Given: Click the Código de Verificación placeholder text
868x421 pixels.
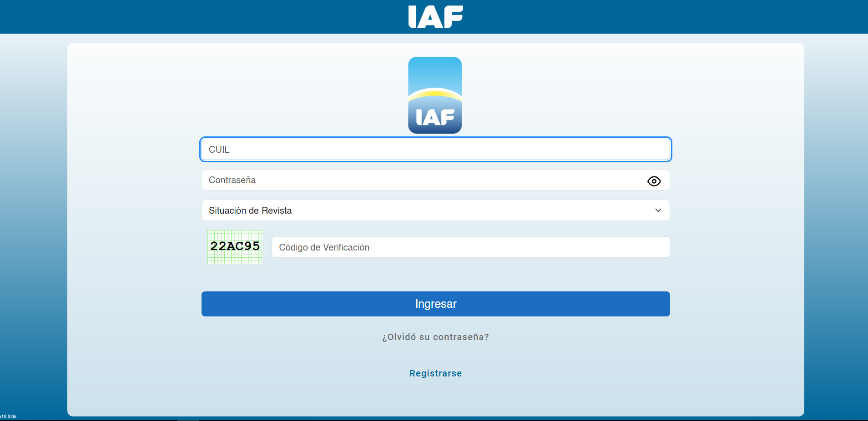Looking at the screenshot, I should [324, 247].
